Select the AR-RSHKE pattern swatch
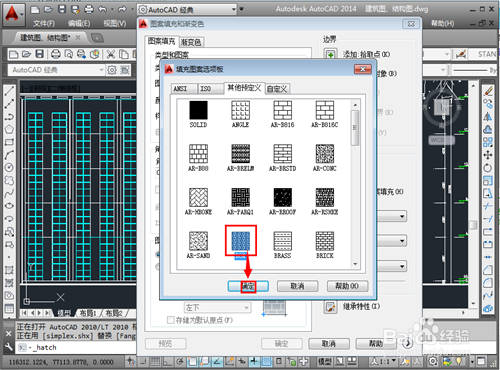Image resolution: width=500 pixels, height=370 pixels. click(x=325, y=197)
